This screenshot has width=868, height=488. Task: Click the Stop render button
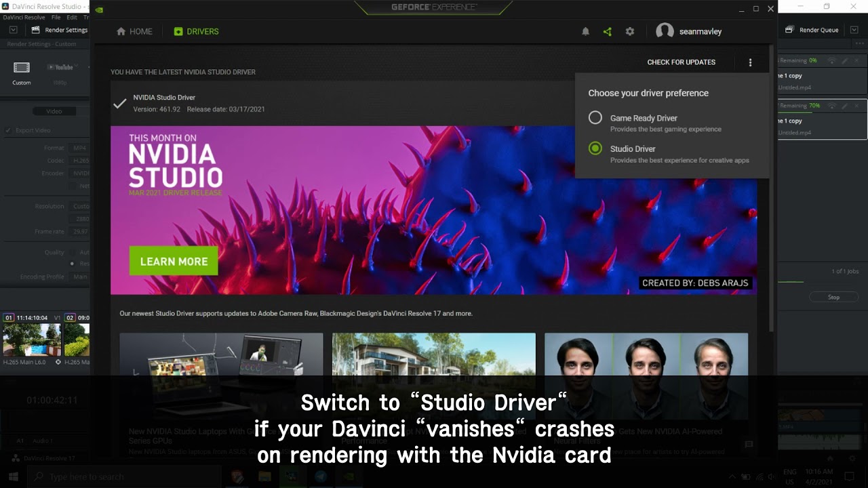[833, 297]
